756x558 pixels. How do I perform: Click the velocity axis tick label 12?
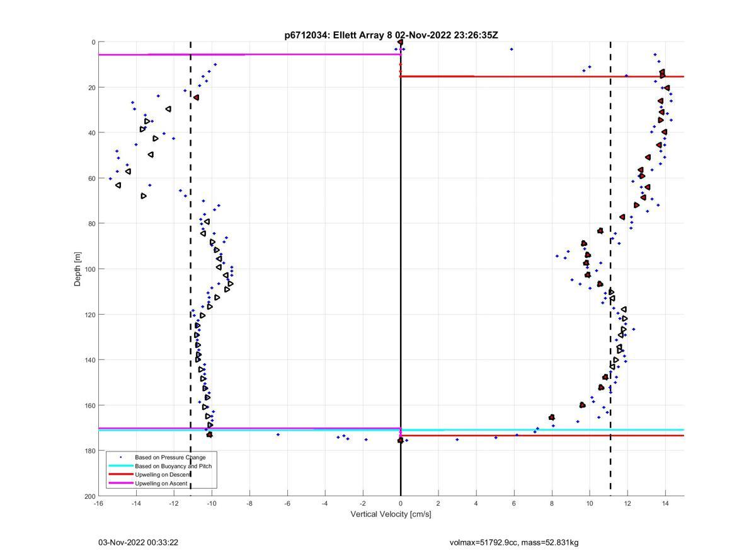[627, 503]
